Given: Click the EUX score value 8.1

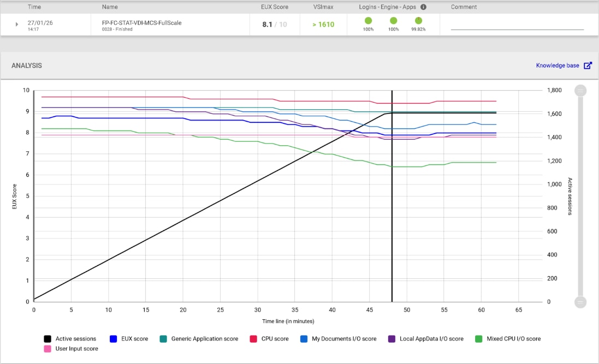Looking at the screenshot, I should point(267,25).
